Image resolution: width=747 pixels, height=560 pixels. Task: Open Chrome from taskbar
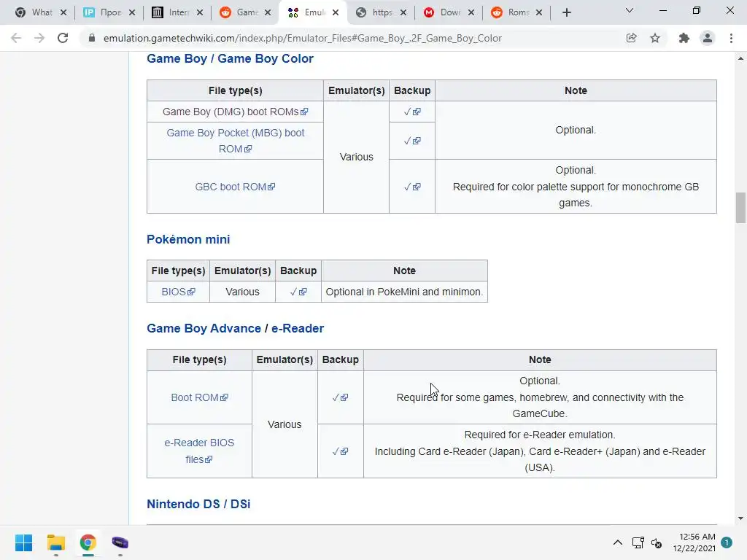[x=88, y=542]
